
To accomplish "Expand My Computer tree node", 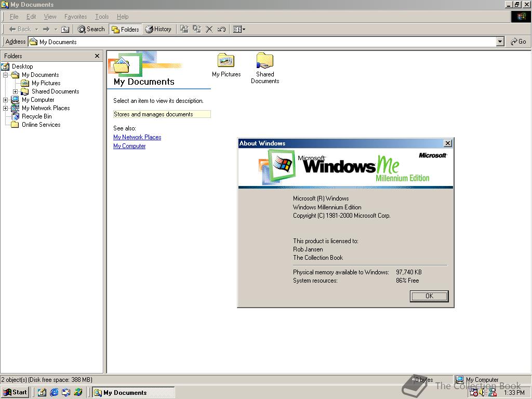I will tap(5, 100).
